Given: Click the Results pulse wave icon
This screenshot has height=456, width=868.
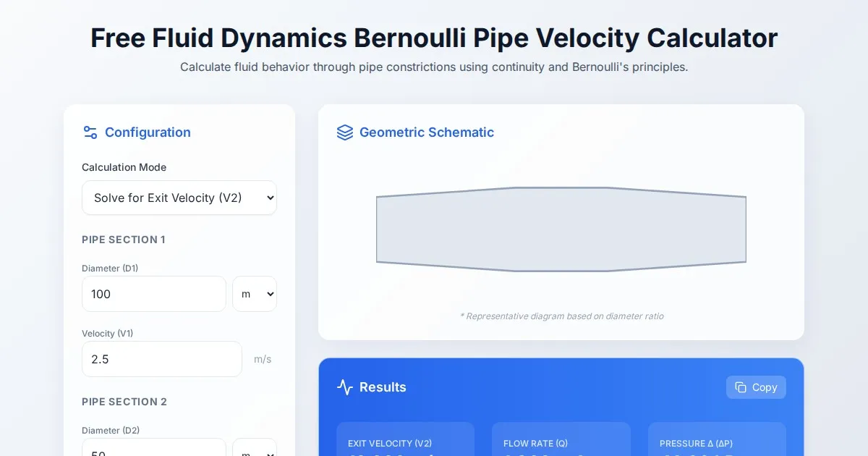Looking at the screenshot, I should pyautogui.click(x=345, y=387).
